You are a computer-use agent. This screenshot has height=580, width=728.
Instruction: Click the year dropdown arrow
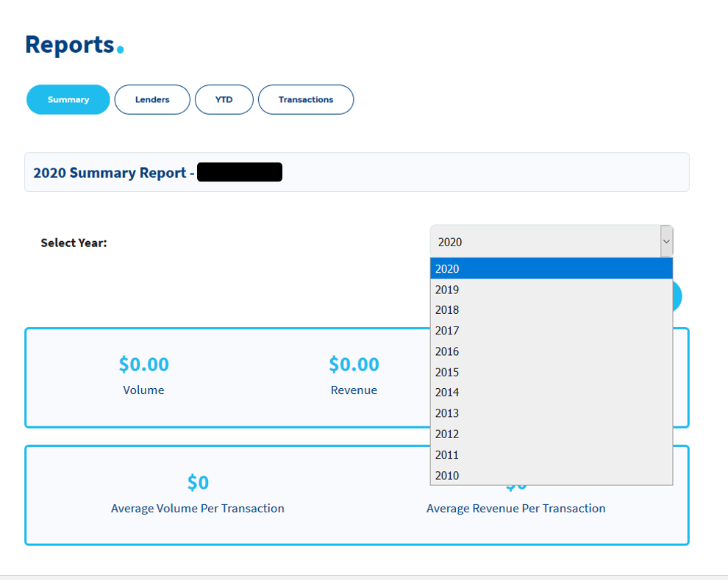tap(666, 241)
